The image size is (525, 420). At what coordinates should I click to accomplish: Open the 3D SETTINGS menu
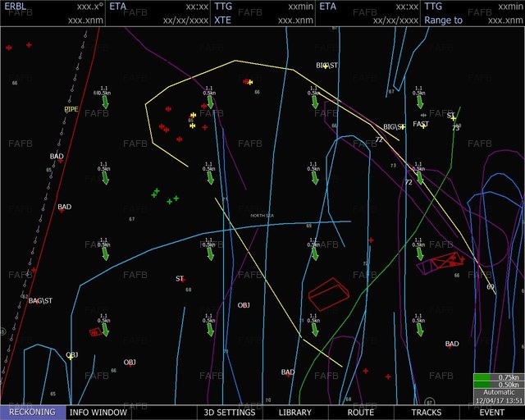[x=230, y=413]
